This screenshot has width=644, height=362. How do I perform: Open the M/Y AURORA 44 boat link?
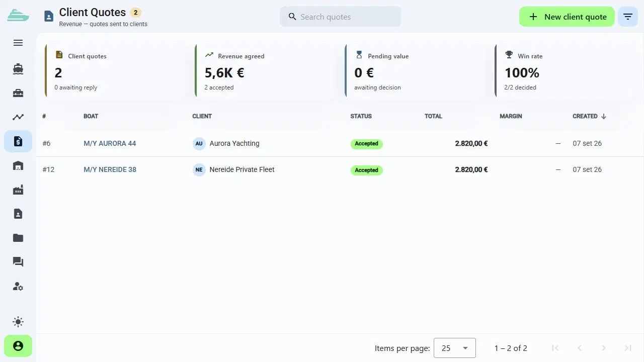(x=110, y=143)
